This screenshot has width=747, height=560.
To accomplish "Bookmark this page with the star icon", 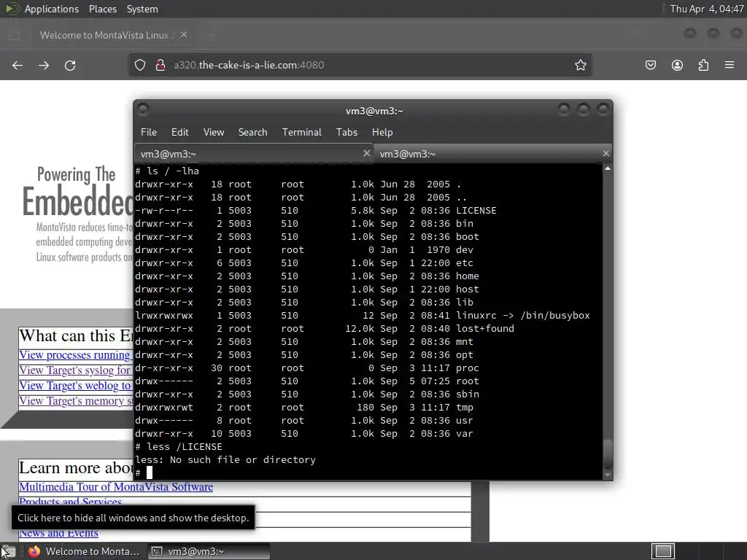I will coord(580,65).
